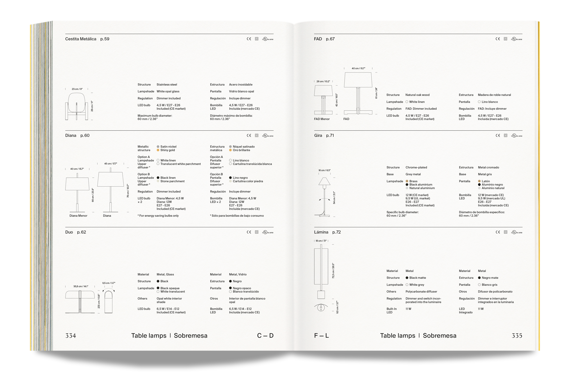Click the Black aluminium swatch for Gira

click(x=407, y=185)
